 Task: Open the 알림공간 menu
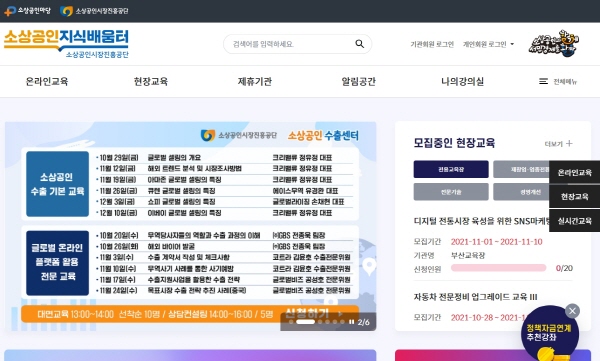(x=359, y=81)
